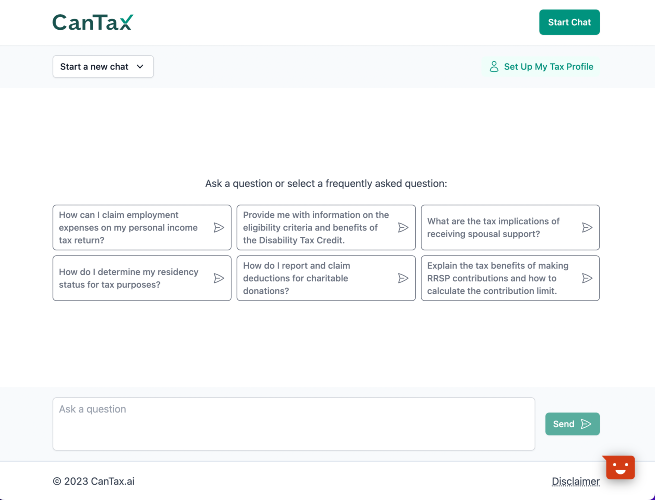Click the CanTax logo
The height and width of the screenshot is (500, 655).
click(93, 23)
